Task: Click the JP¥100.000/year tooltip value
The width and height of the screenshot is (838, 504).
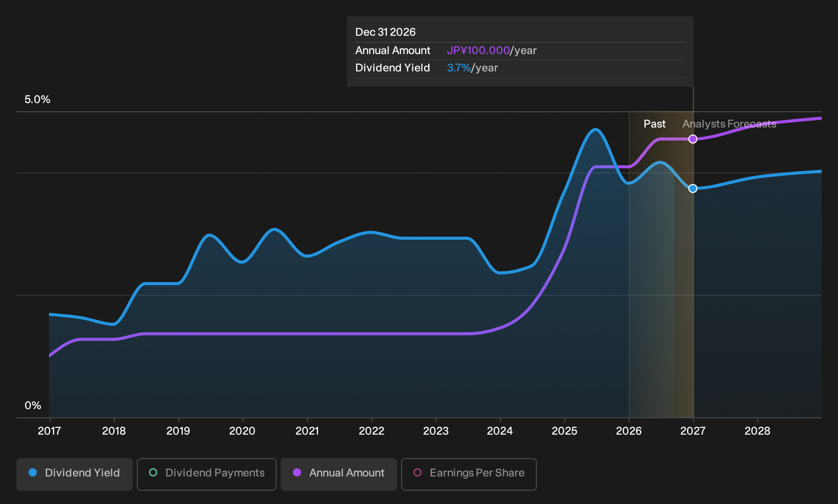Action: 492,51
